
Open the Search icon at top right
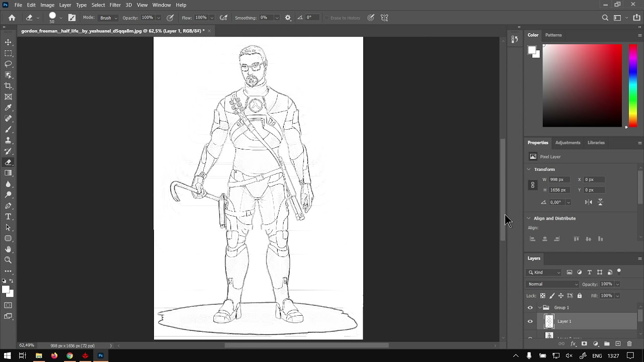(x=605, y=18)
